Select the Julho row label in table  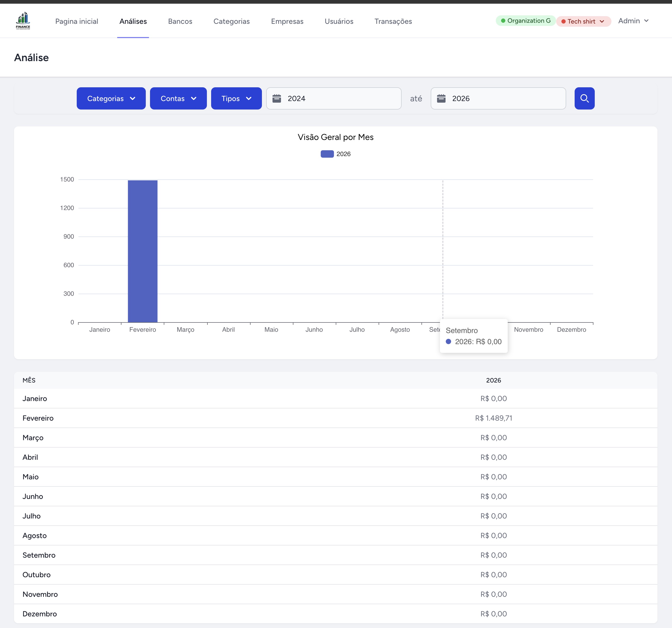pos(32,516)
